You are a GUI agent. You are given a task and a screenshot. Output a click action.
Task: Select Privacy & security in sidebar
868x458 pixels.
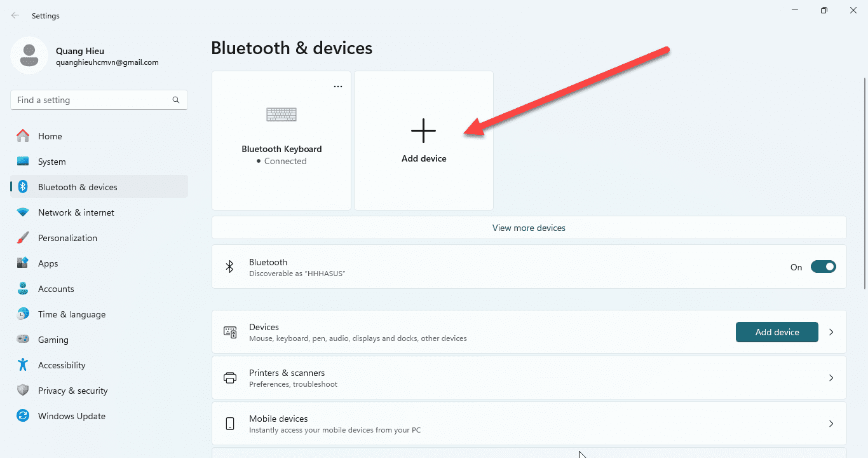click(x=72, y=391)
